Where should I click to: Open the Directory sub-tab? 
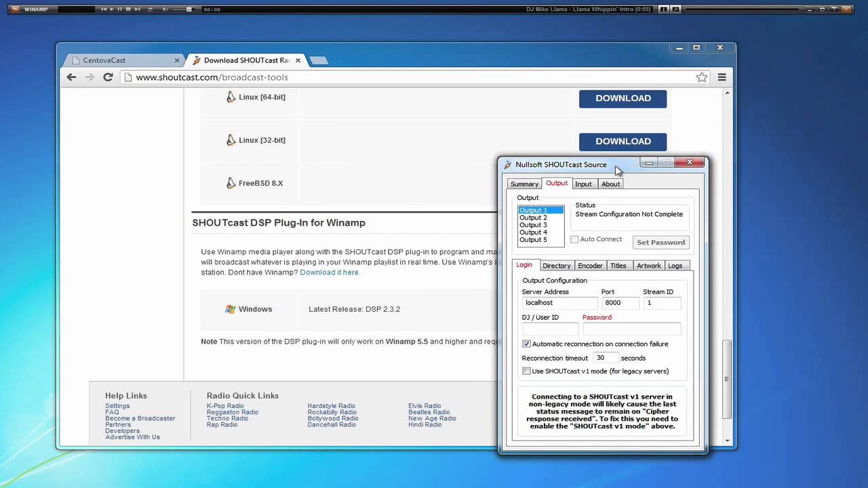click(x=556, y=266)
